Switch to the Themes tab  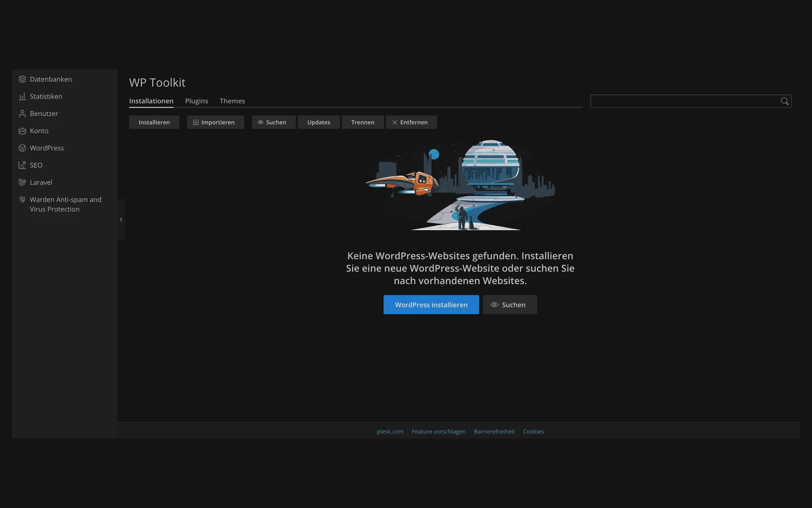tap(232, 101)
